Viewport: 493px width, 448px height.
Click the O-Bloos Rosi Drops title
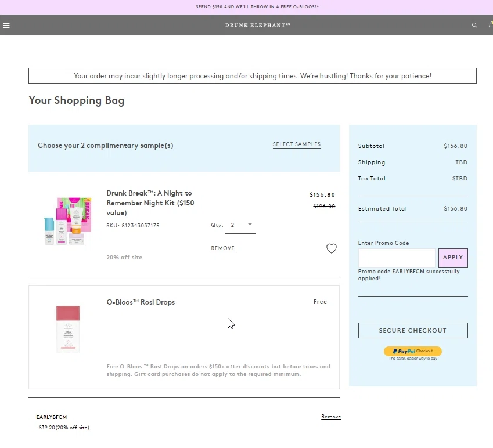[x=141, y=302]
